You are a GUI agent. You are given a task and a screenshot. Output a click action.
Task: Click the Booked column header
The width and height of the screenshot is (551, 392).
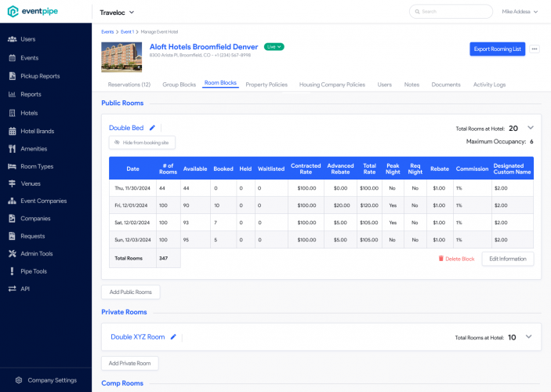pos(223,169)
